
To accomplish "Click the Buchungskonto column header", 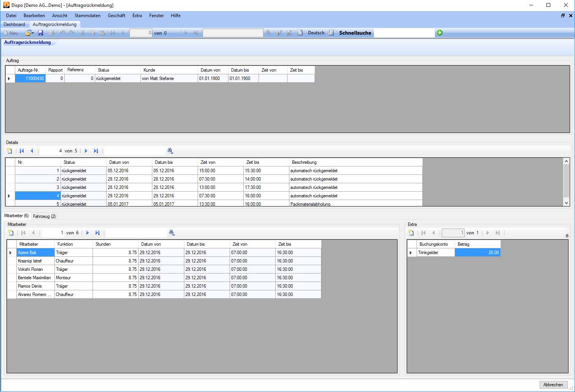I will tap(436, 244).
